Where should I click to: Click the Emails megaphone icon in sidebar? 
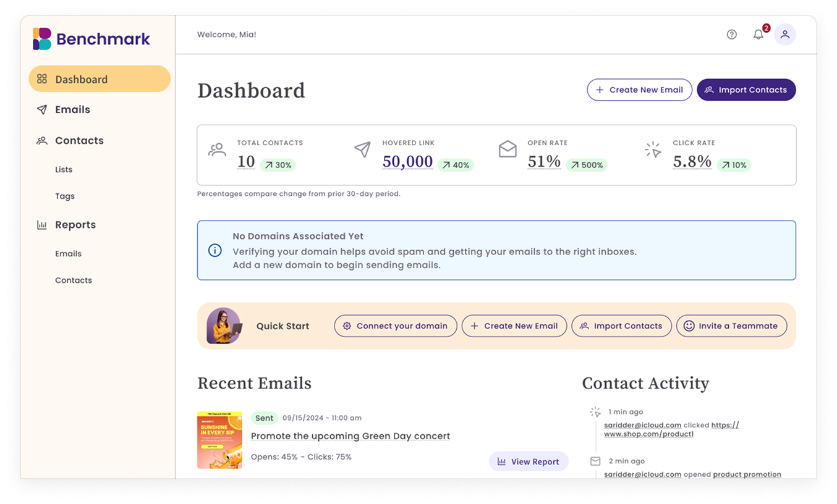(41, 109)
